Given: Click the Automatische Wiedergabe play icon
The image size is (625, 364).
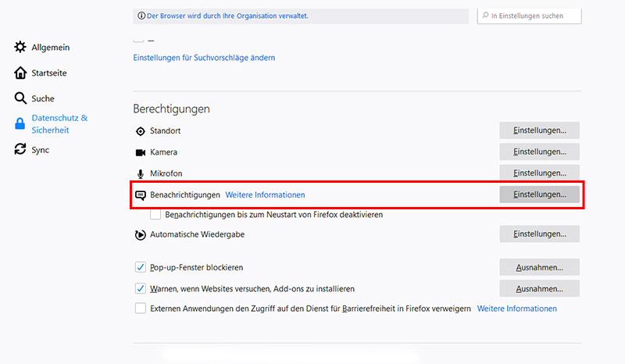Looking at the screenshot, I should click(141, 235).
